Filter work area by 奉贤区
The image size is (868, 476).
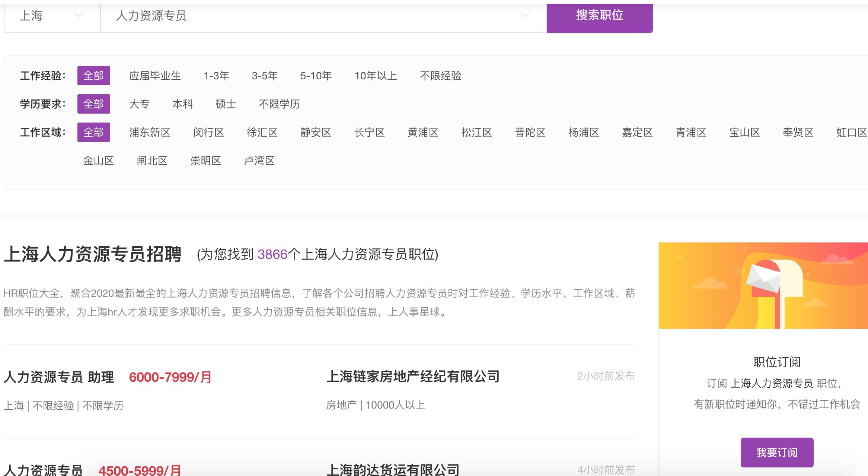798,132
